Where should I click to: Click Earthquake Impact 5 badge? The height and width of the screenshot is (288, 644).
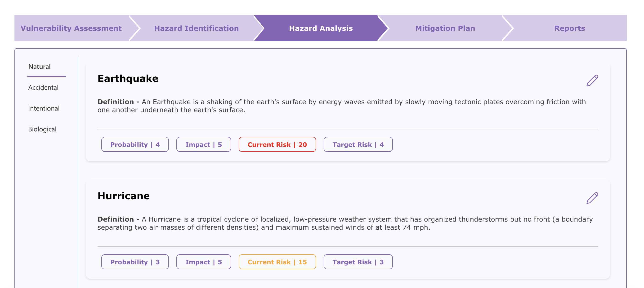tap(204, 144)
